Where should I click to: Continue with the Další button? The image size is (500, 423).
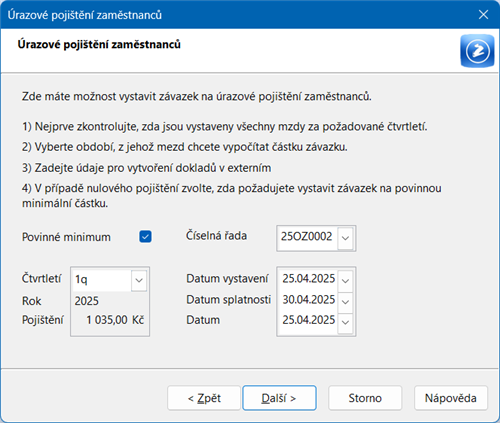pos(279,398)
